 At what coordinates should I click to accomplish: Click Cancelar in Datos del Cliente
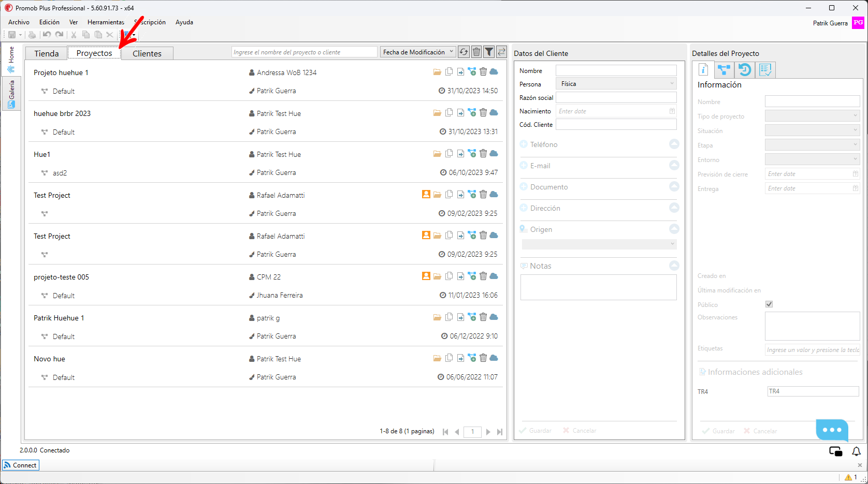(580, 431)
